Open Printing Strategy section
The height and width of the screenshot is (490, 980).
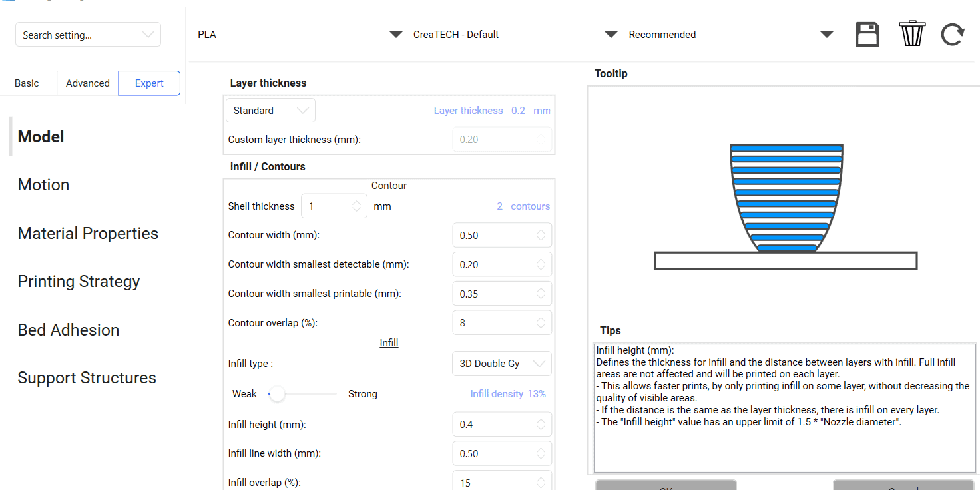(x=79, y=282)
